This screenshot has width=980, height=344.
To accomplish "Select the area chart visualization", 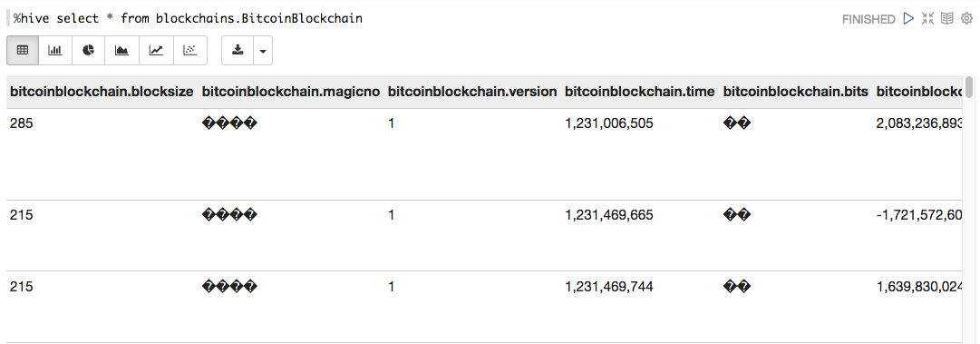I will click(121, 51).
